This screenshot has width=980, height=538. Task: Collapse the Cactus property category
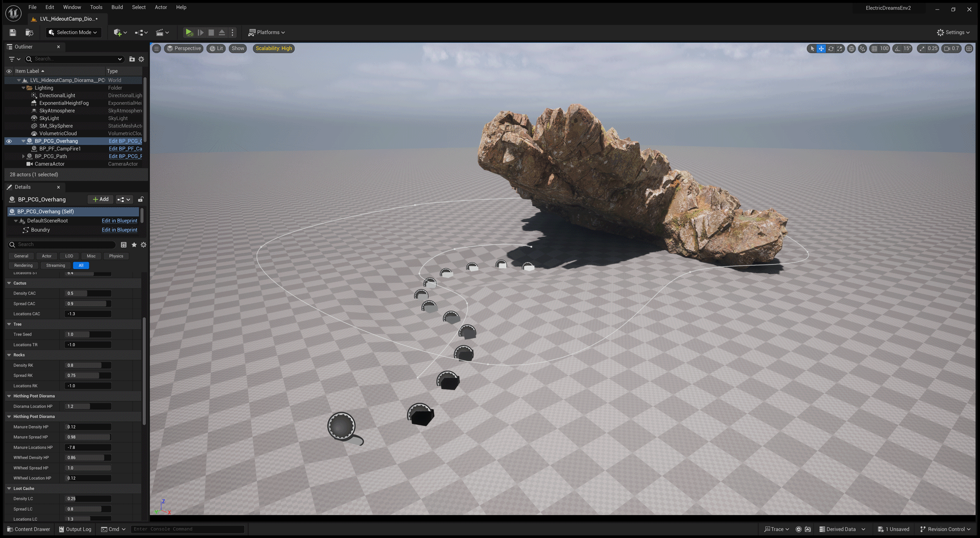pyautogui.click(x=9, y=283)
